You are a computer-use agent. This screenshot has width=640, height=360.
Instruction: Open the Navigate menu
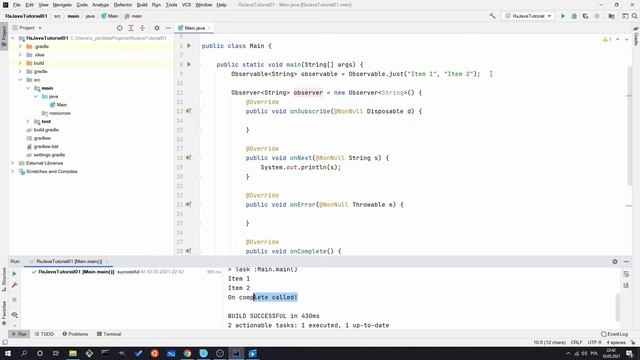(62, 5)
